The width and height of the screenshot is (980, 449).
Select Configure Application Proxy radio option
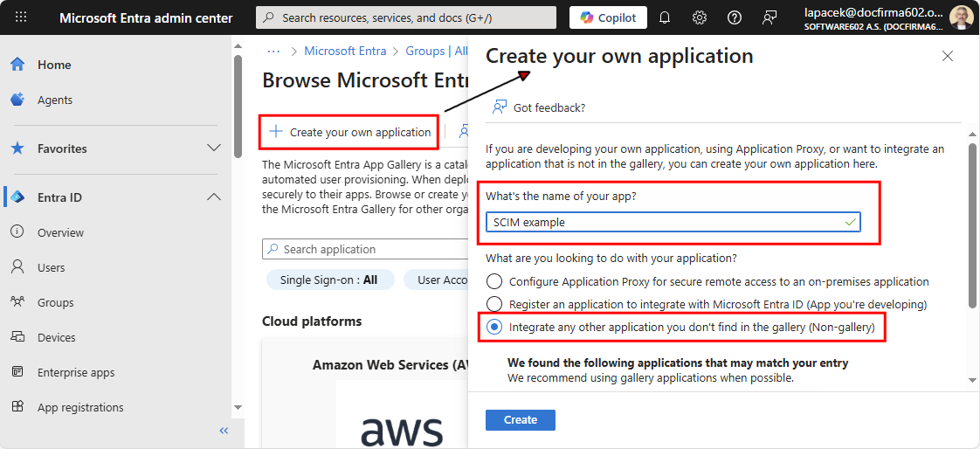pos(494,281)
